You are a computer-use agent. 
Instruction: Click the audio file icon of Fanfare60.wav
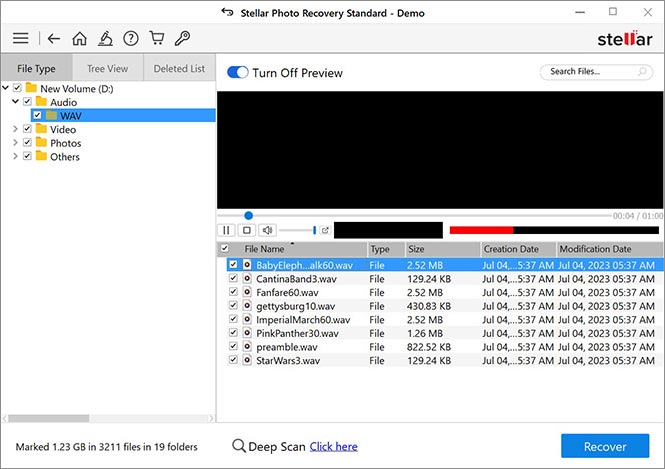coord(247,292)
